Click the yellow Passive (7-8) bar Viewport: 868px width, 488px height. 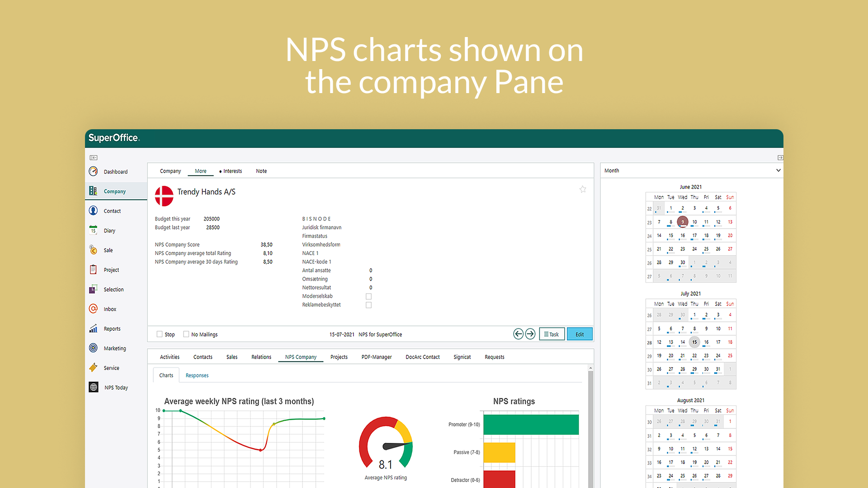tap(500, 452)
